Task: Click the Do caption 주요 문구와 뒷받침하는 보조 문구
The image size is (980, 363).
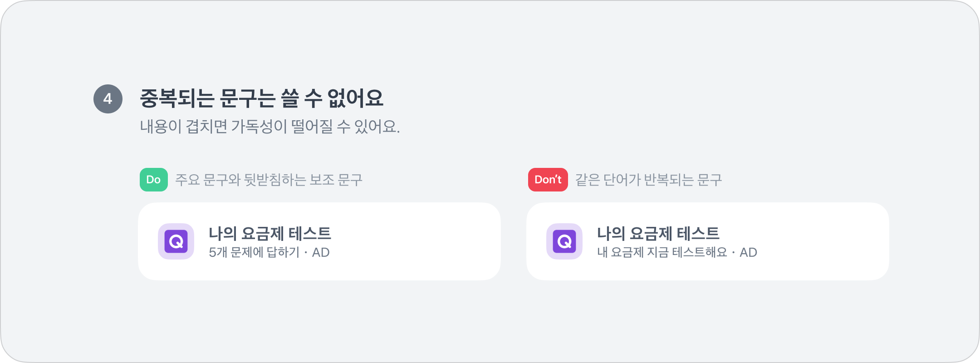Action: [x=269, y=180]
